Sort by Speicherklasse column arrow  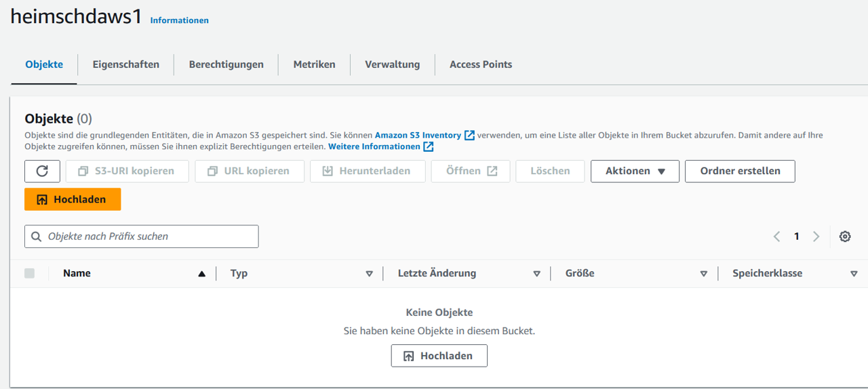tap(853, 274)
